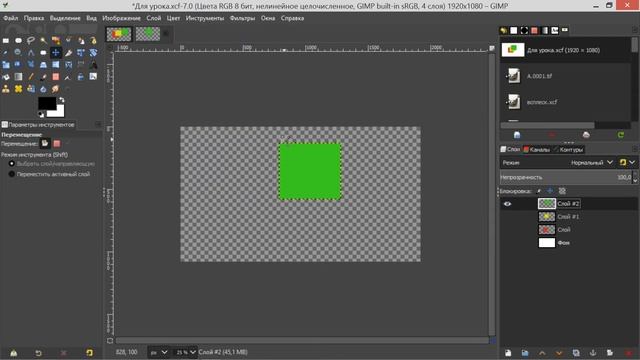Select the Blur/Sharpen droplet tool
The width and height of the screenshot is (640, 360).
pyautogui.click(x=43, y=89)
